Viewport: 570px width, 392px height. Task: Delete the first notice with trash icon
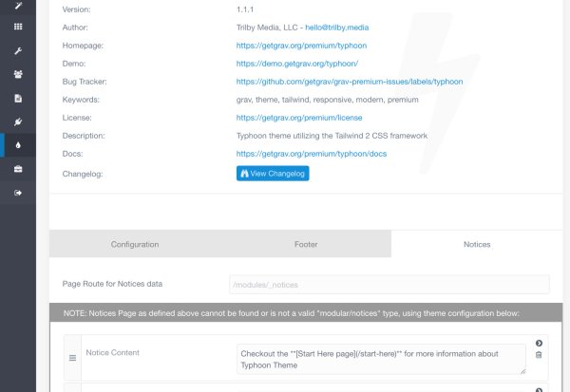(x=539, y=355)
